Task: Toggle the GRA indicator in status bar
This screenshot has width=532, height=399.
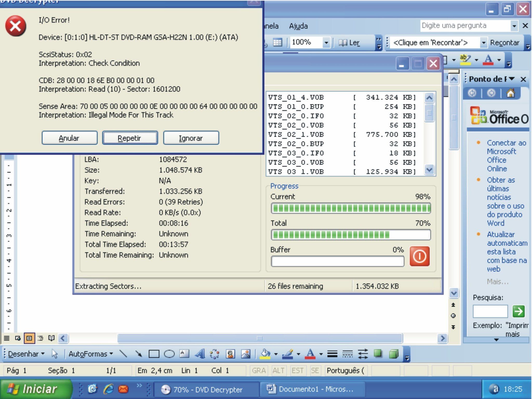Action: [x=259, y=370]
